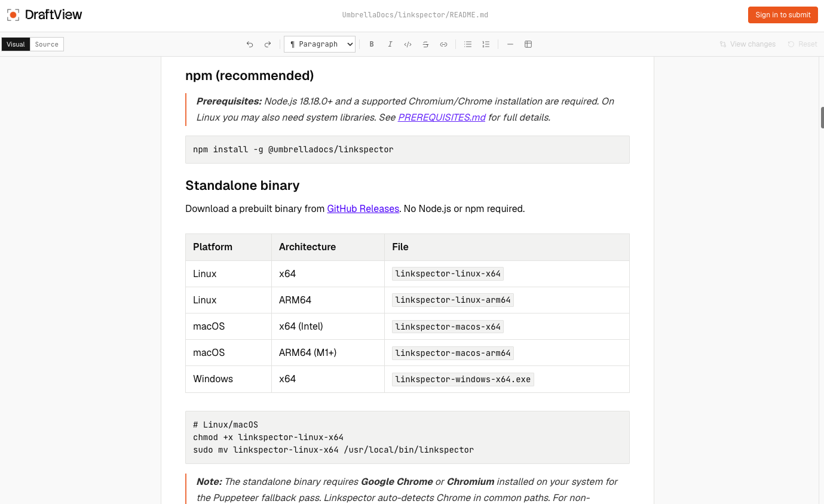Image resolution: width=824 pixels, height=504 pixels.
Task: Click the Reset button
Action: point(802,44)
